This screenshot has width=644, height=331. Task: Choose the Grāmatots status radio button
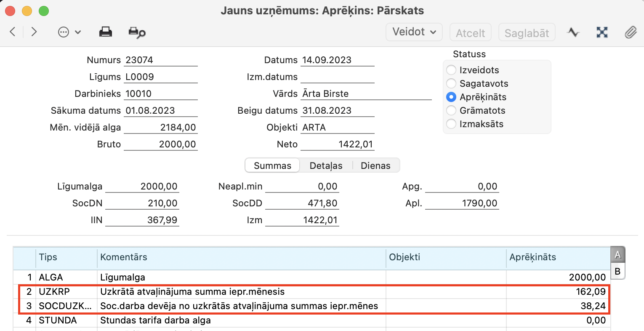(451, 110)
